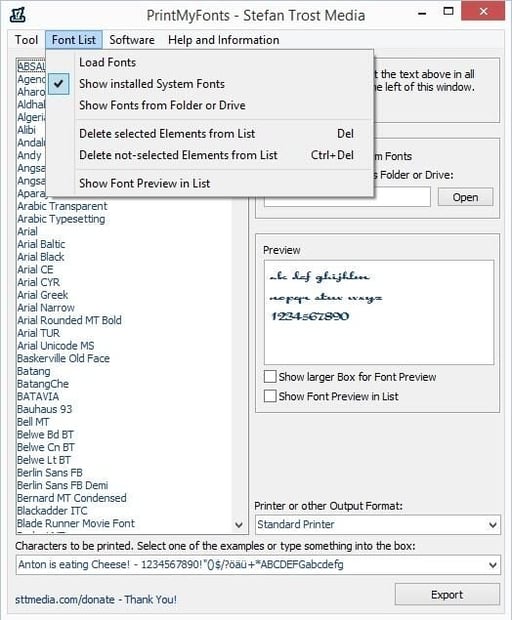Select Arabic Transparent in font list
This screenshot has height=620, width=512.
coord(62,206)
